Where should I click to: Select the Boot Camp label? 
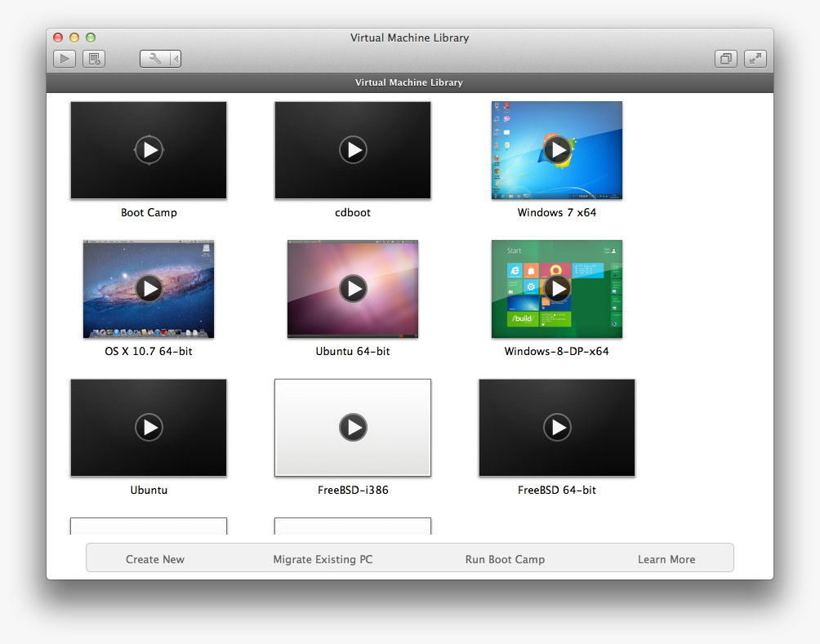click(149, 213)
